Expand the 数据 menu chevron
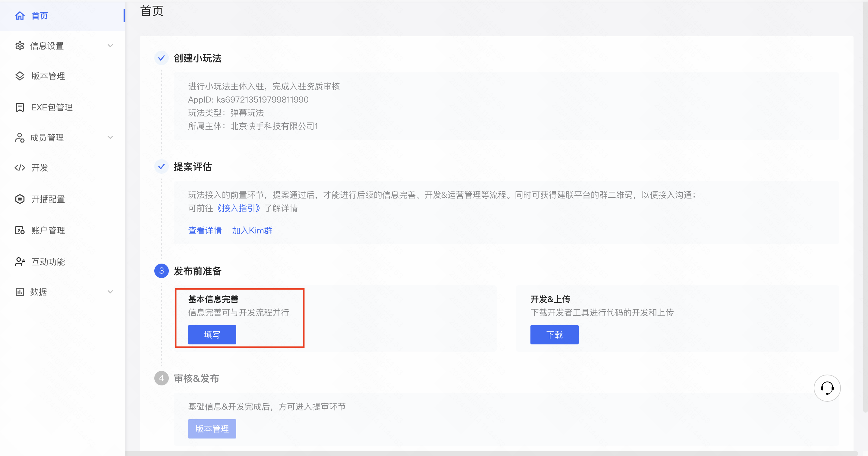The image size is (868, 456). pos(110,292)
